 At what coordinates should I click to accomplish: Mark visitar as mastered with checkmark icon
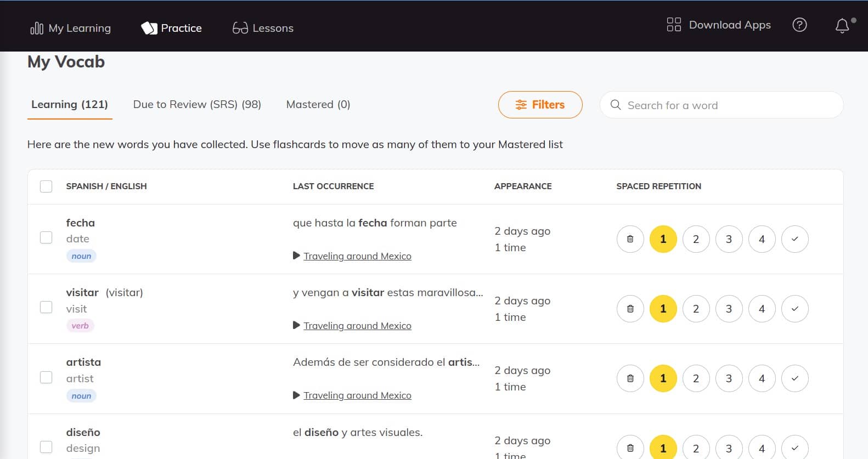[794, 309]
